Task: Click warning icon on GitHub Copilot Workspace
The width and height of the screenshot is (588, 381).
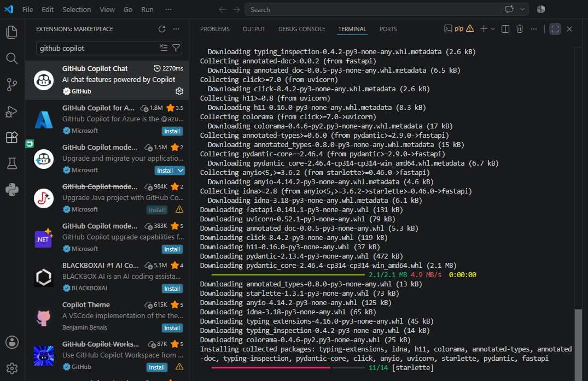Action: pos(179,367)
